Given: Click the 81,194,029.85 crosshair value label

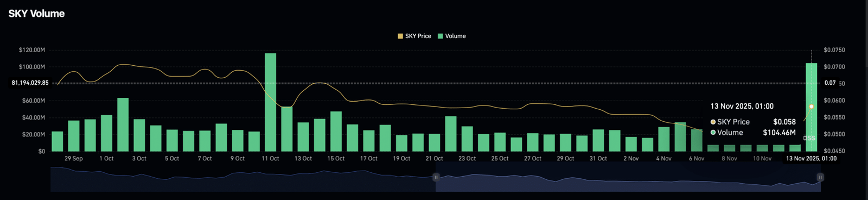Looking at the screenshot, I should (30, 83).
